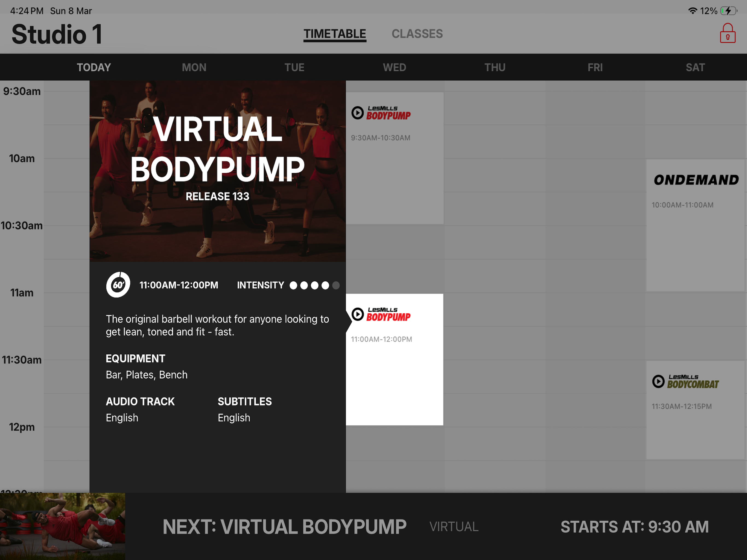
Task: Select the FRI day header
Action: 595,68
